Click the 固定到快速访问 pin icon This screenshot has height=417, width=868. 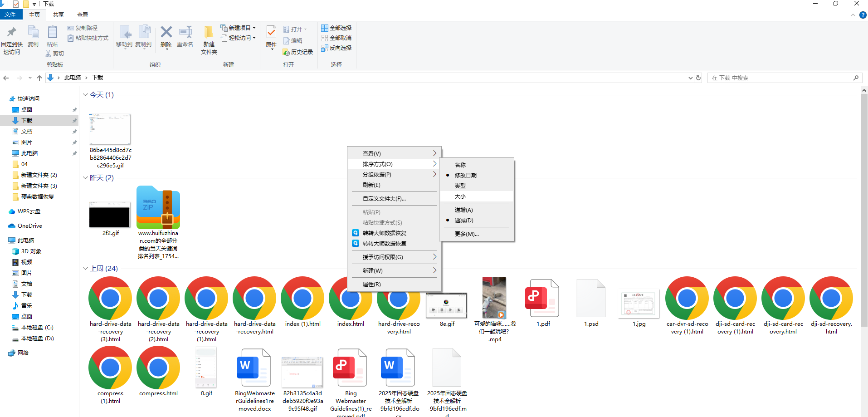coord(12,32)
